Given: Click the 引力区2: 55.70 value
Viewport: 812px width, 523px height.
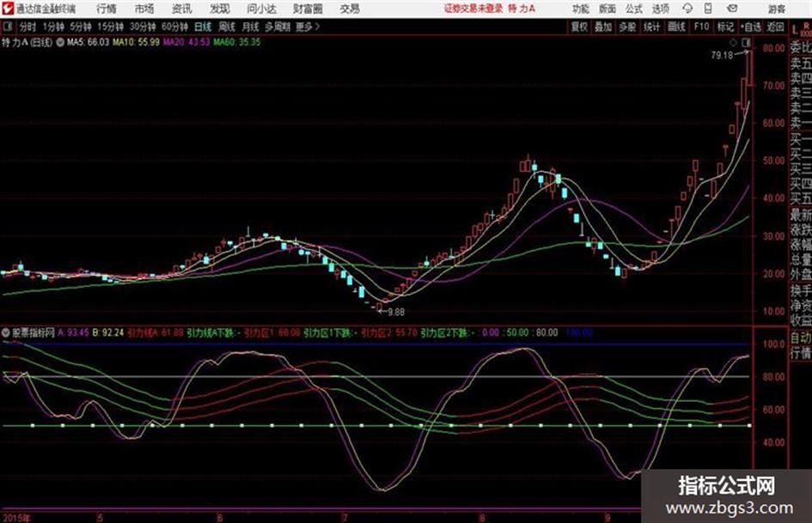Looking at the screenshot, I should click(389, 332).
